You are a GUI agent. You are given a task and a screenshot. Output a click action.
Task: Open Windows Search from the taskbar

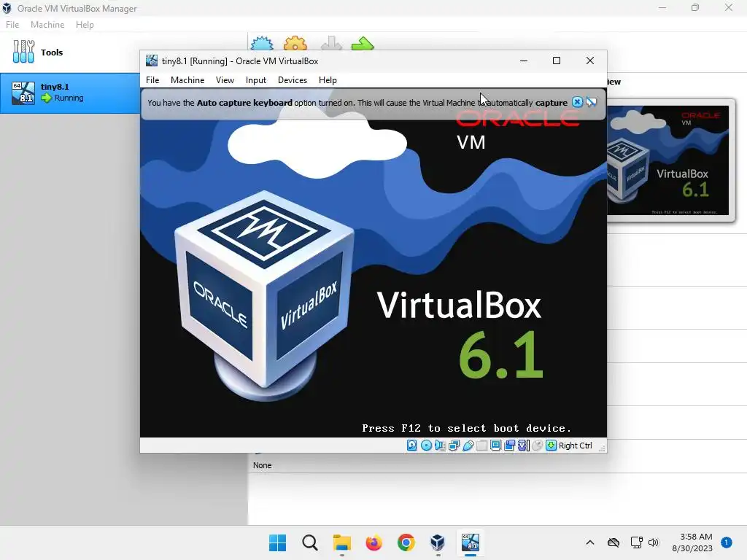pos(309,542)
